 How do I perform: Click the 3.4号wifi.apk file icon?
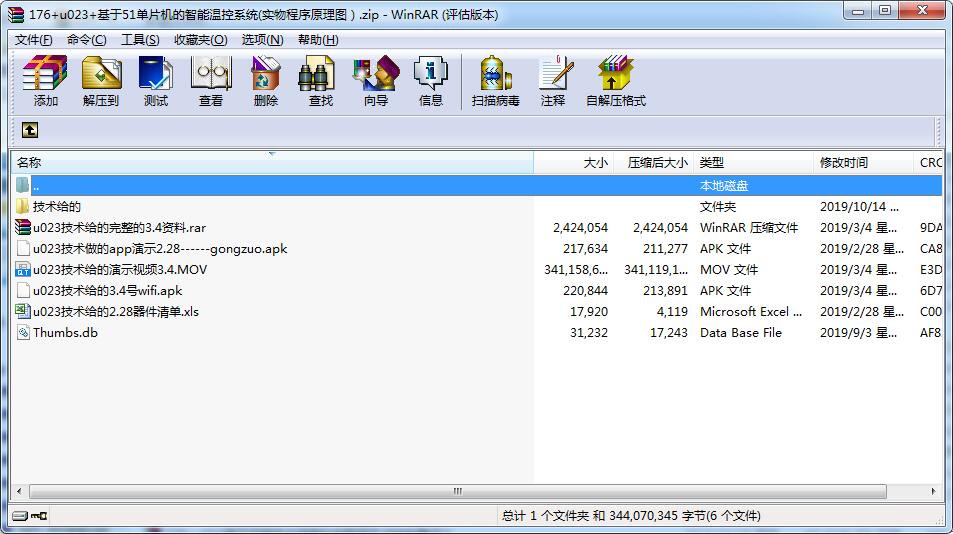click(x=22, y=290)
